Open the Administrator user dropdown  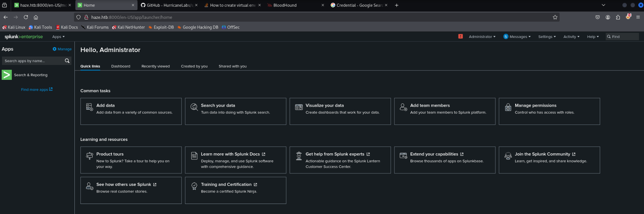482,37
